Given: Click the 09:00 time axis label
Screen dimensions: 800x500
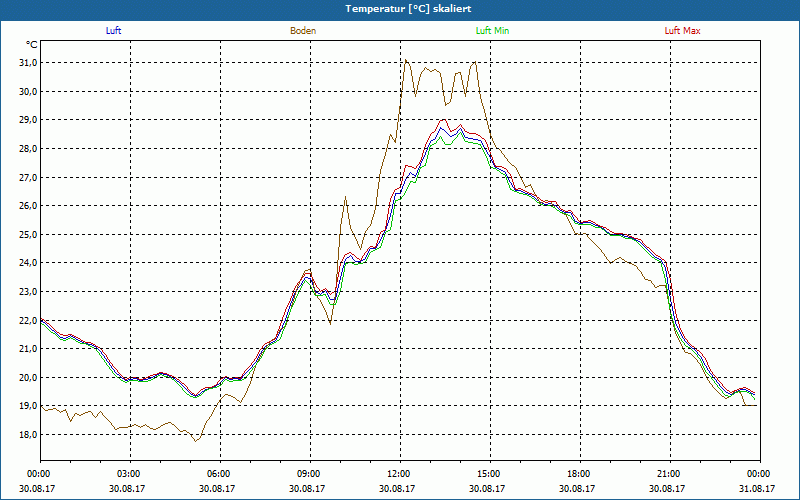Looking at the screenshot, I should click(x=307, y=474).
